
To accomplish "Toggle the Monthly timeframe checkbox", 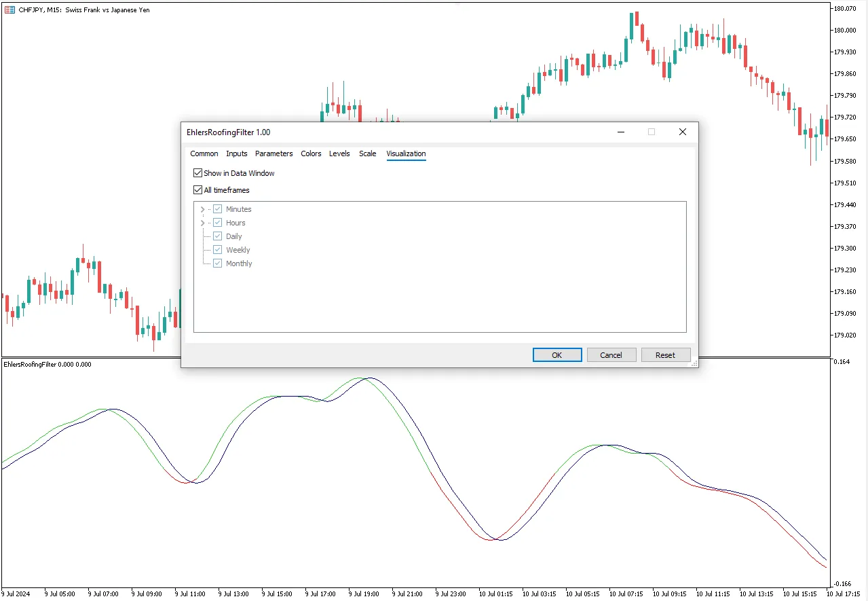I will 218,263.
